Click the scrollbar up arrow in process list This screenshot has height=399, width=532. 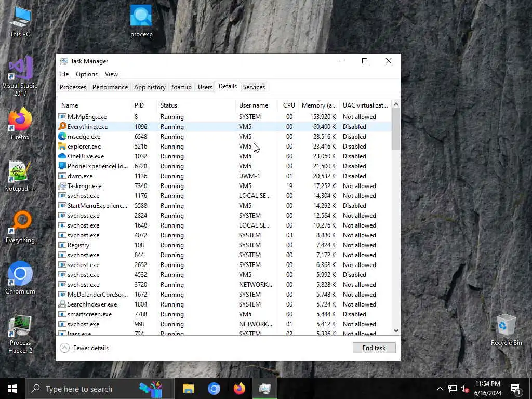click(396, 105)
